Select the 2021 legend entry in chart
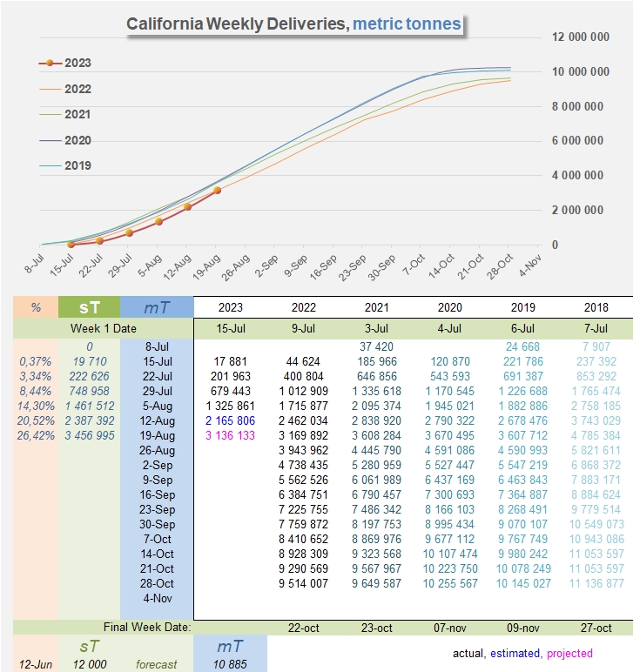The height and width of the screenshot is (672, 633). (x=77, y=114)
